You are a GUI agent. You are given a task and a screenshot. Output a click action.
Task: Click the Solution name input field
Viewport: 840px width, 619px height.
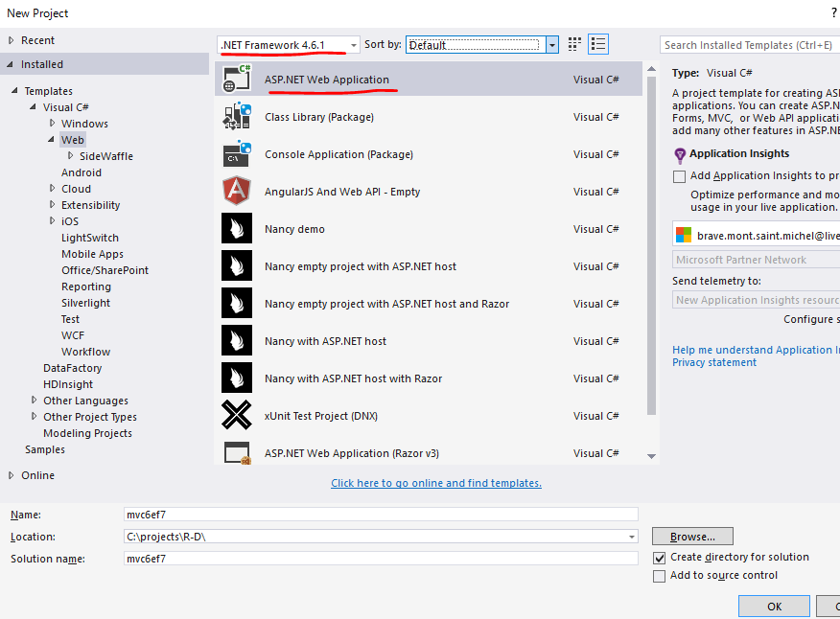pyautogui.click(x=381, y=559)
